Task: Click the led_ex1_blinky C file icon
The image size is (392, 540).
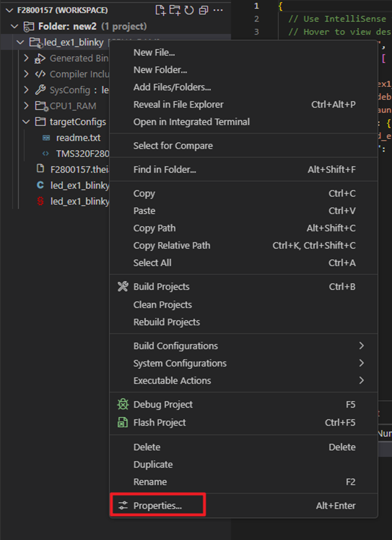Action: (40, 186)
